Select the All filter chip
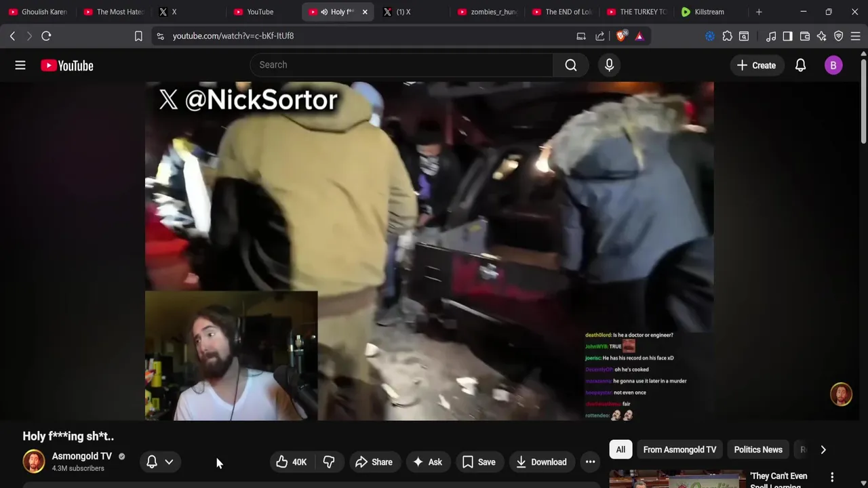This screenshot has width=868, height=488. tap(620, 450)
